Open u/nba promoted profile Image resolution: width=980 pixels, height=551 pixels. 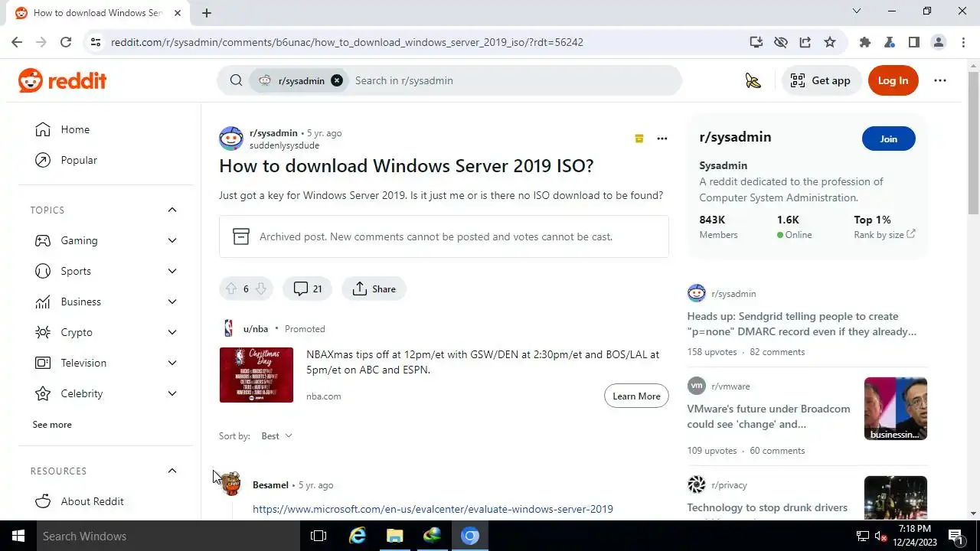256,329
